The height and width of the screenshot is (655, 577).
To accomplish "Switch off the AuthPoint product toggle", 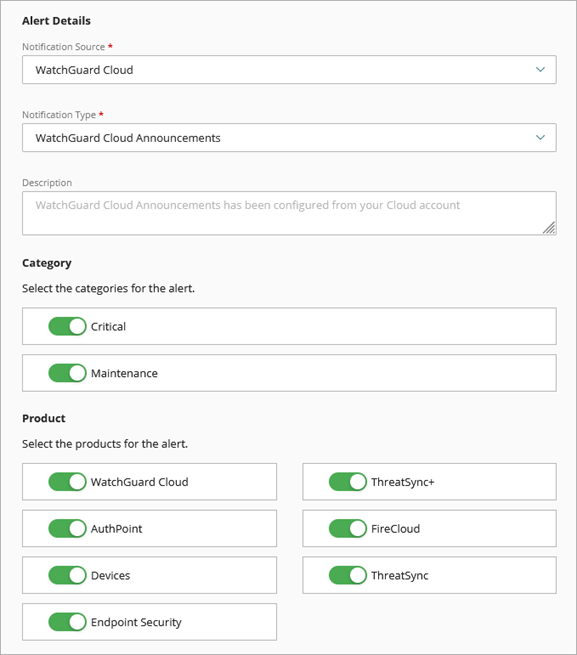I will [x=67, y=528].
